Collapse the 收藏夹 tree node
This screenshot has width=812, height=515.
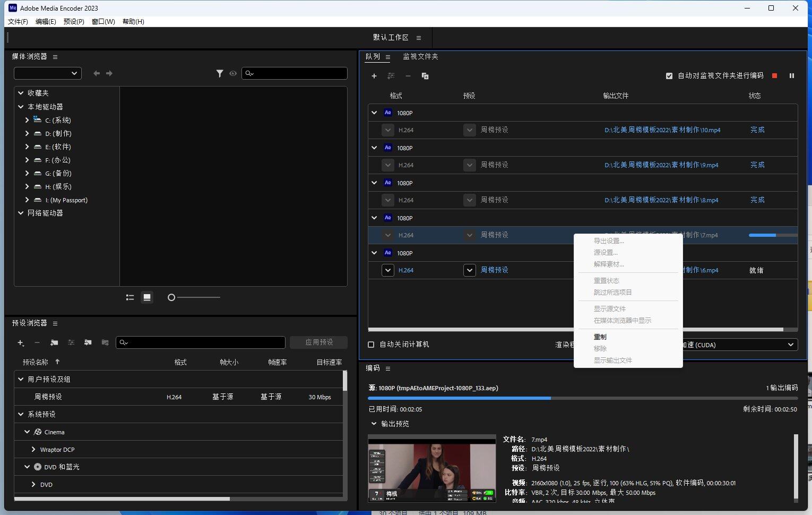(21, 93)
